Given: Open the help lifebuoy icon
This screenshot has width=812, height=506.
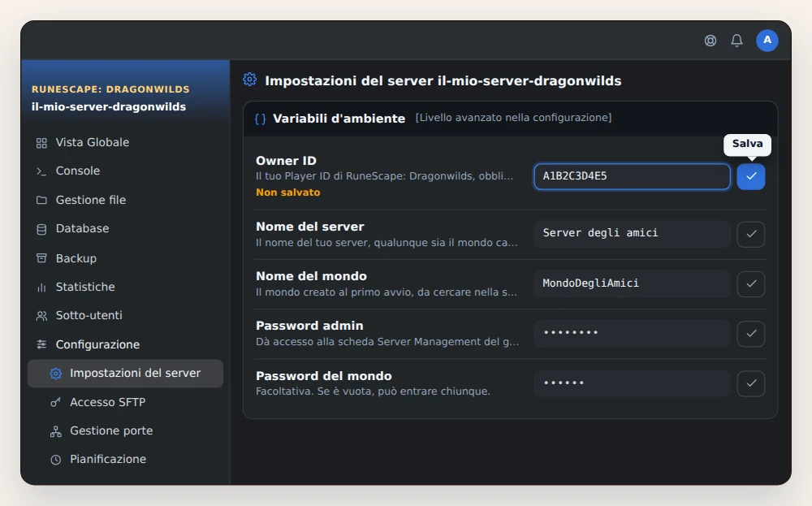Looking at the screenshot, I should pos(710,41).
